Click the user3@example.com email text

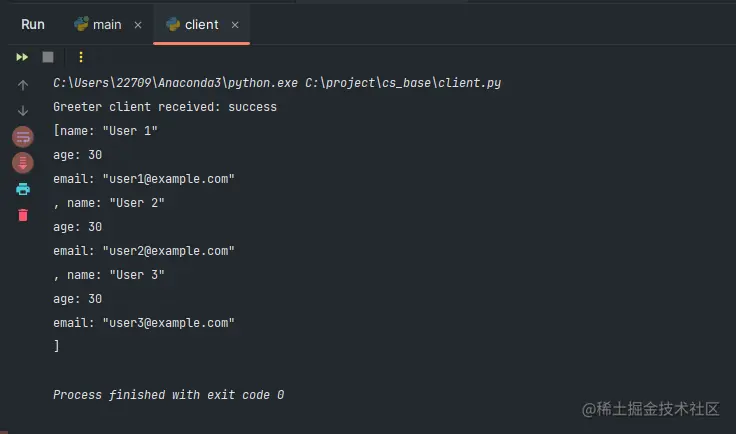[168, 323]
